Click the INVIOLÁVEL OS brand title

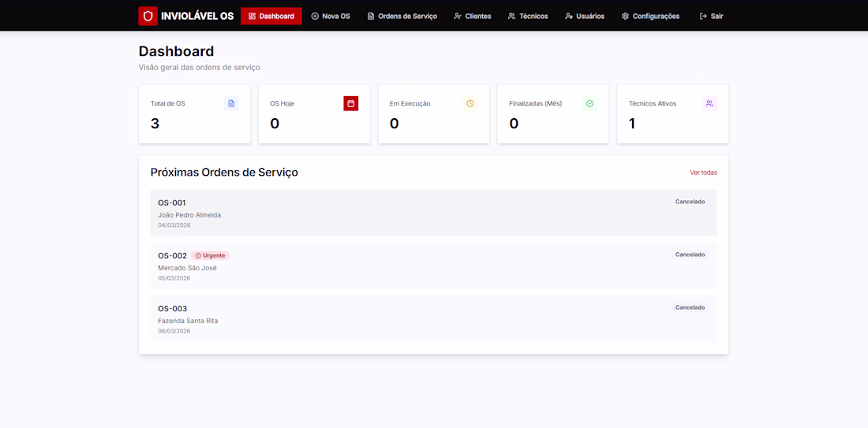(x=197, y=16)
